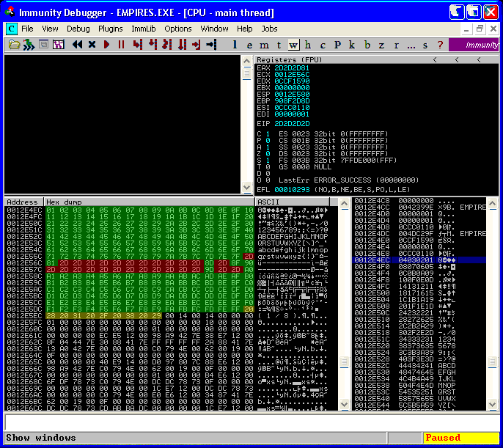
Task: Show Source with the 's' button
Action: coord(425,45)
